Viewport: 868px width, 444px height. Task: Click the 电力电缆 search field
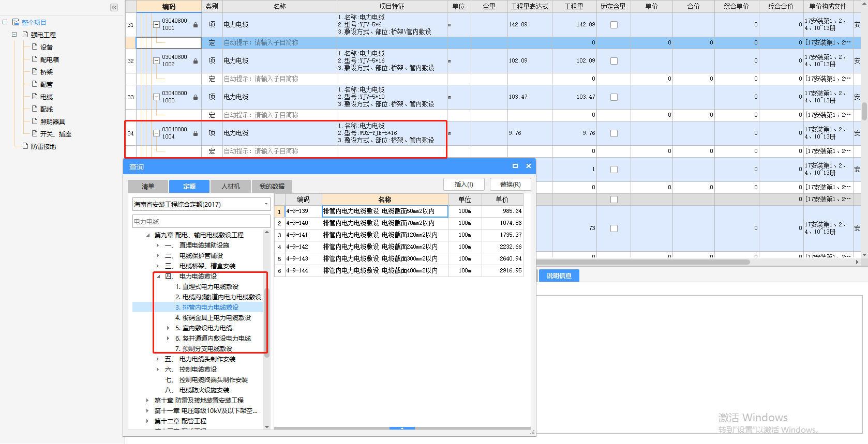click(201, 221)
